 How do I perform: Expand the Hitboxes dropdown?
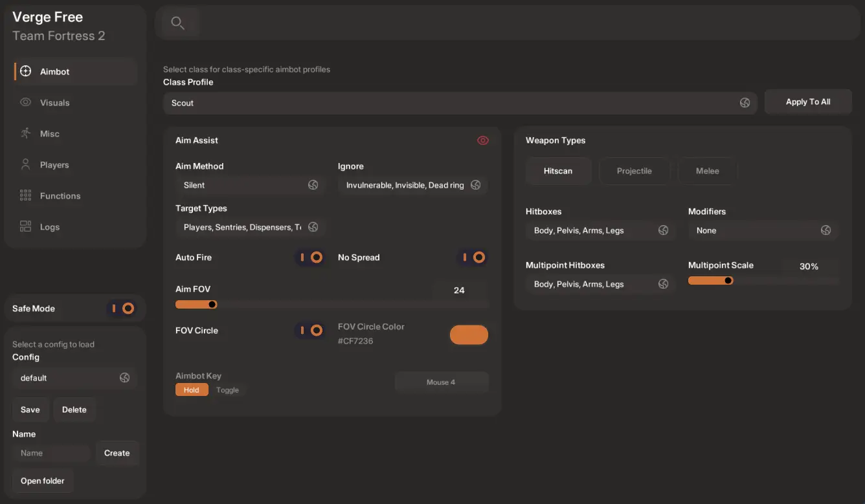click(601, 230)
